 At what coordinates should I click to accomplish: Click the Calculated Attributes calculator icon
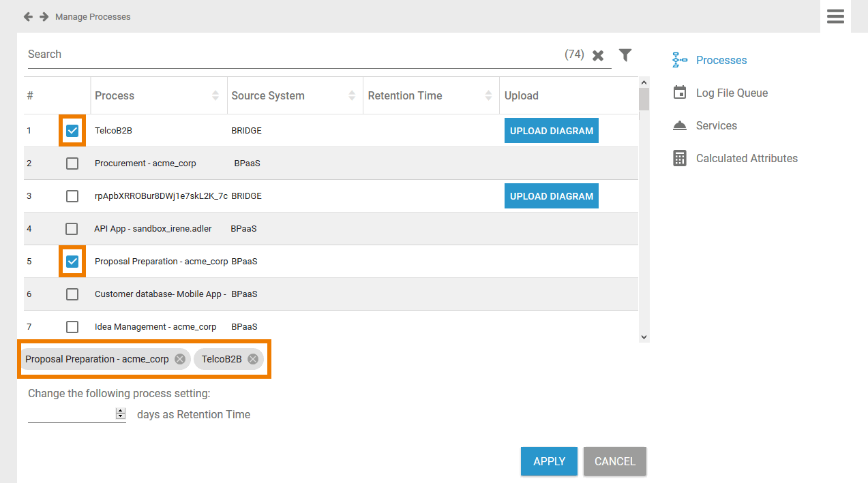(x=679, y=158)
